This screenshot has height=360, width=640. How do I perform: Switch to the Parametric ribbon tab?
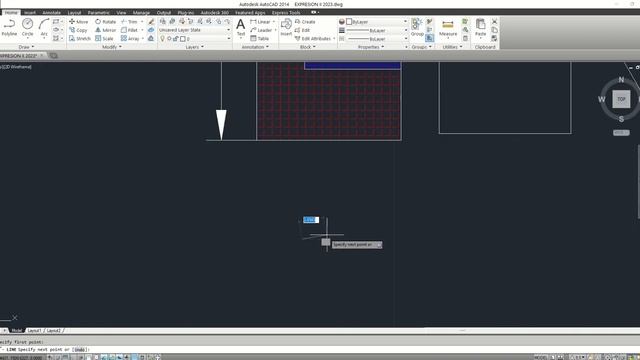pyautogui.click(x=98, y=13)
